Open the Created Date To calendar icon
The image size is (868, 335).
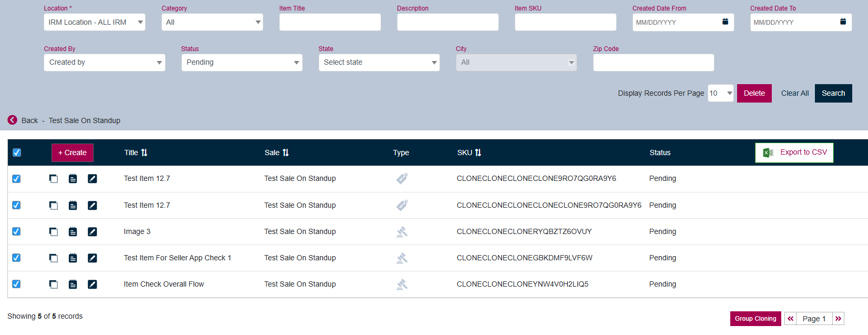point(843,22)
